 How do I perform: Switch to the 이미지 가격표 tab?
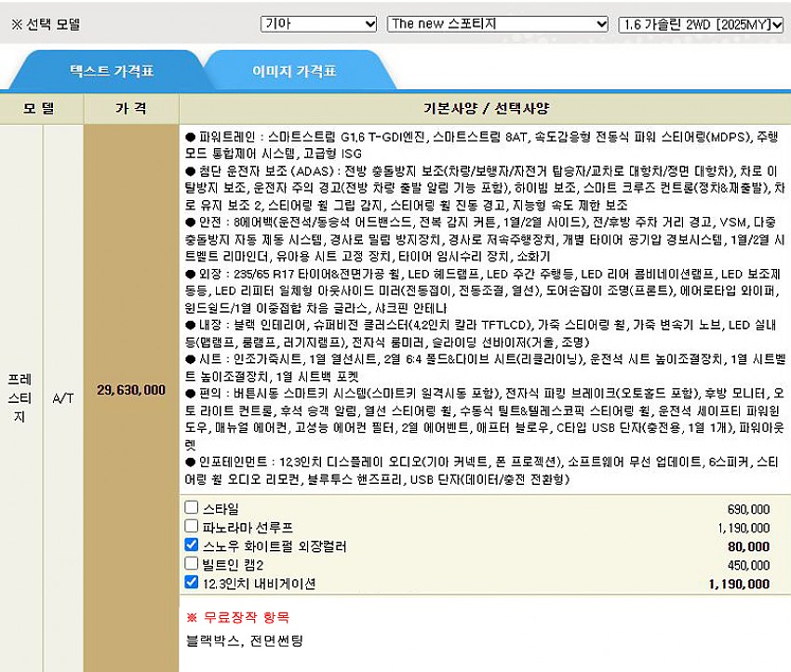point(294,71)
